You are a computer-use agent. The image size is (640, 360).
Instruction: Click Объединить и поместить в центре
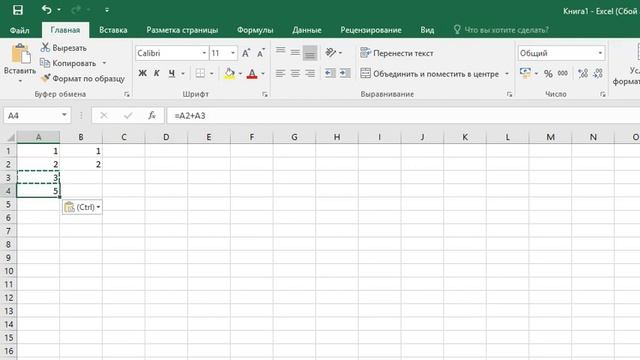point(430,74)
